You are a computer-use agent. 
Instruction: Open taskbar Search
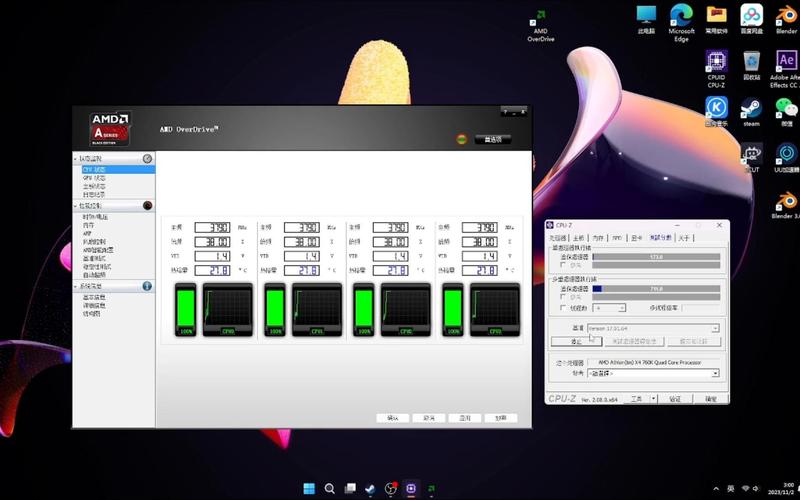click(330, 488)
